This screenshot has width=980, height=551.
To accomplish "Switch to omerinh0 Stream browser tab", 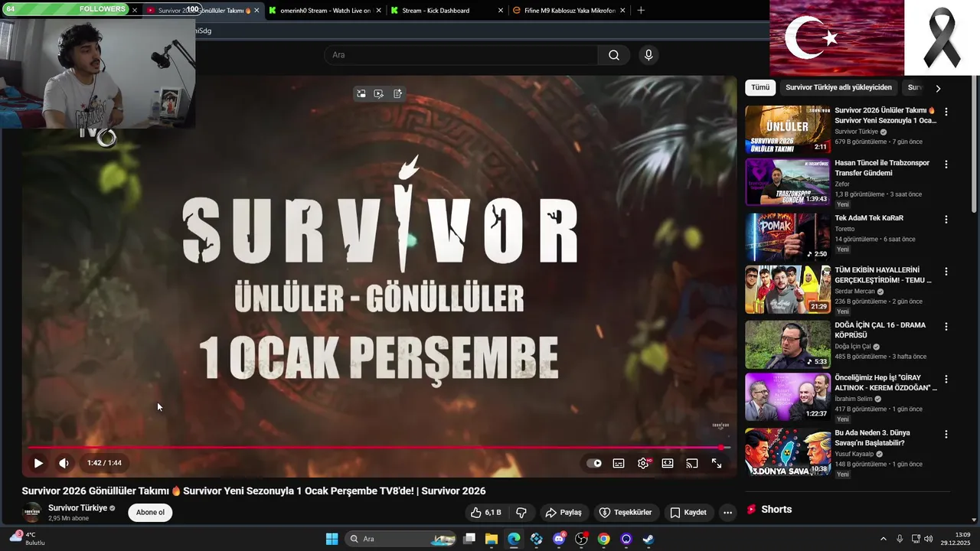I will (325, 11).
